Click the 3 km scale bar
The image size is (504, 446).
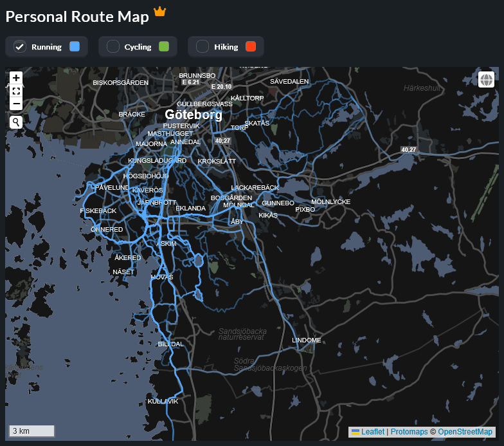click(32, 431)
